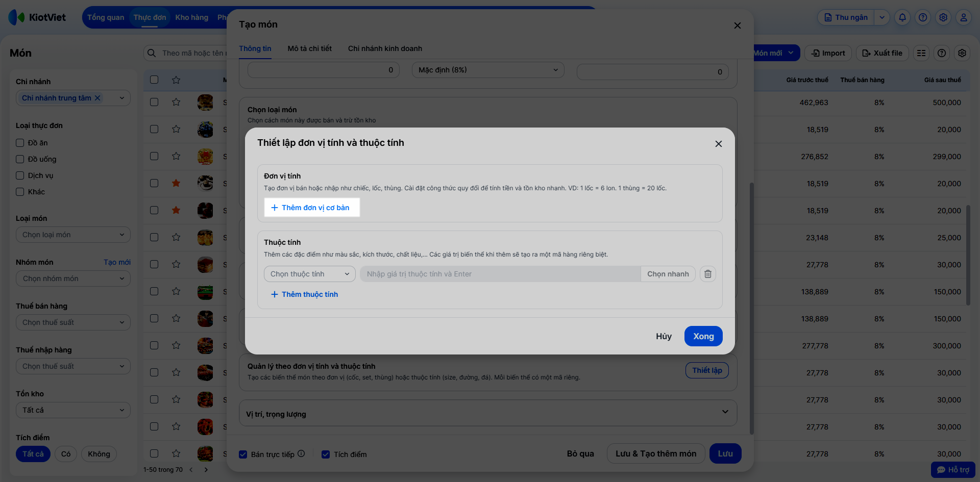This screenshot has height=482, width=980.
Task: Toggle the Tích điểm checkbox
Action: click(x=326, y=454)
